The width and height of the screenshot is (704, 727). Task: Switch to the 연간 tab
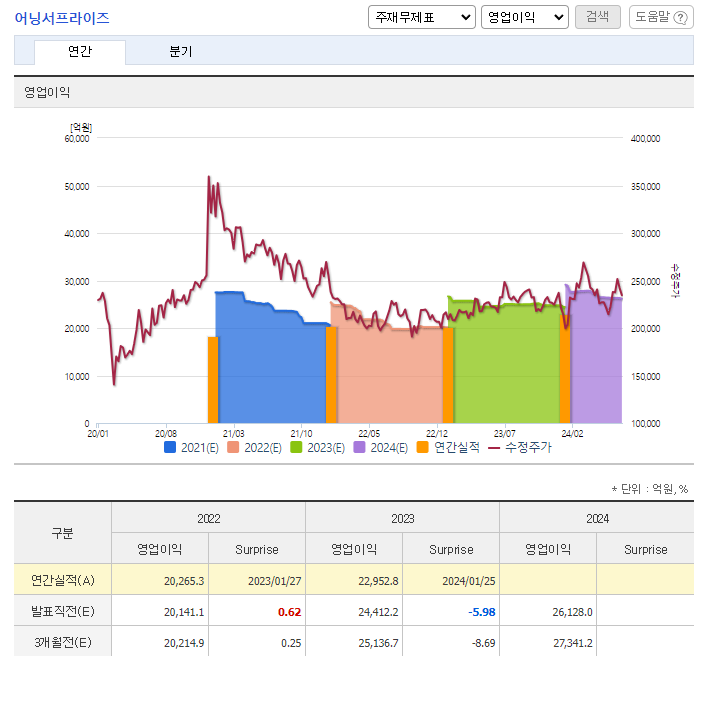80,51
